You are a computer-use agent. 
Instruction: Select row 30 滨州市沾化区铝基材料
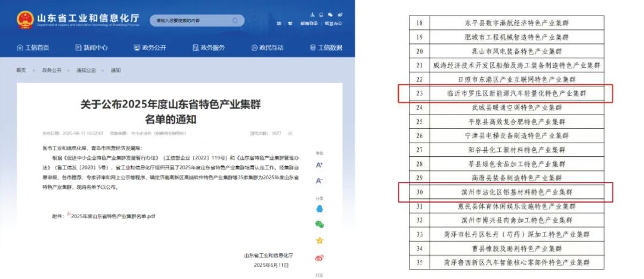tap(506, 192)
